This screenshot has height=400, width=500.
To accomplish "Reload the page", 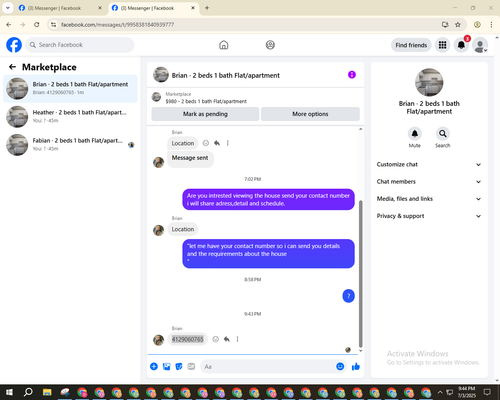I will pos(37,25).
